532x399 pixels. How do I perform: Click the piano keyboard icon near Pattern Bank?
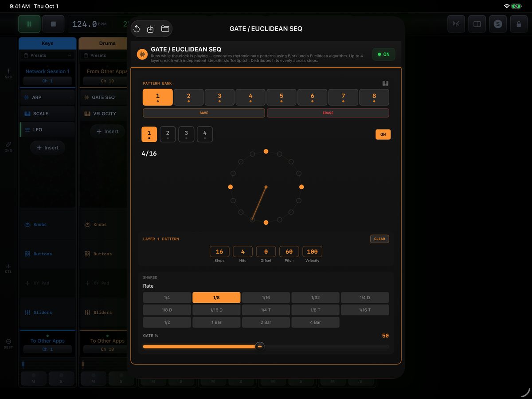385,83
